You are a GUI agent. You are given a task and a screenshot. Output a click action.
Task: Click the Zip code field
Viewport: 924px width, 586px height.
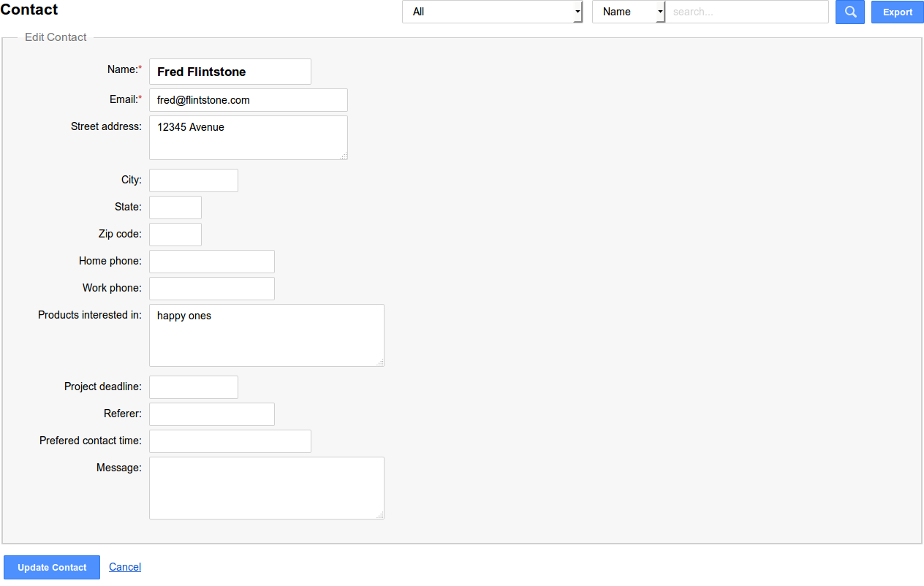click(175, 235)
